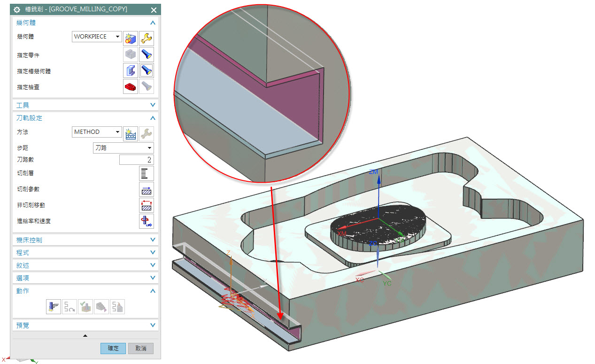Open the 切削參數 cutting parameters icon
Image resolution: width=595 pixels, height=364 pixels.
[x=147, y=189]
